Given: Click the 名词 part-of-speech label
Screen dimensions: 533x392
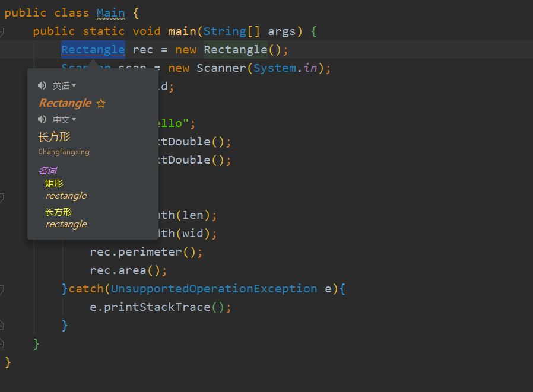Looking at the screenshot, I should tap(47, 170).
